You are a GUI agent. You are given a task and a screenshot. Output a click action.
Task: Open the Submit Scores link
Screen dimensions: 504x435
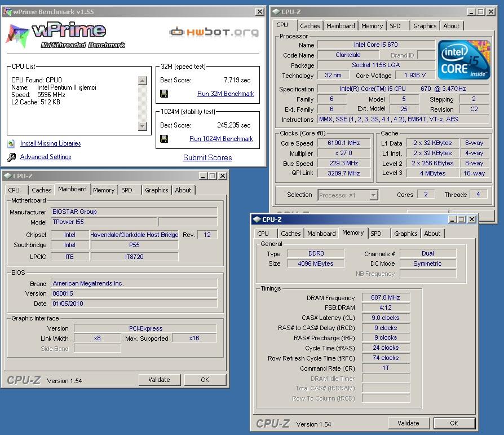click(207, 157)
